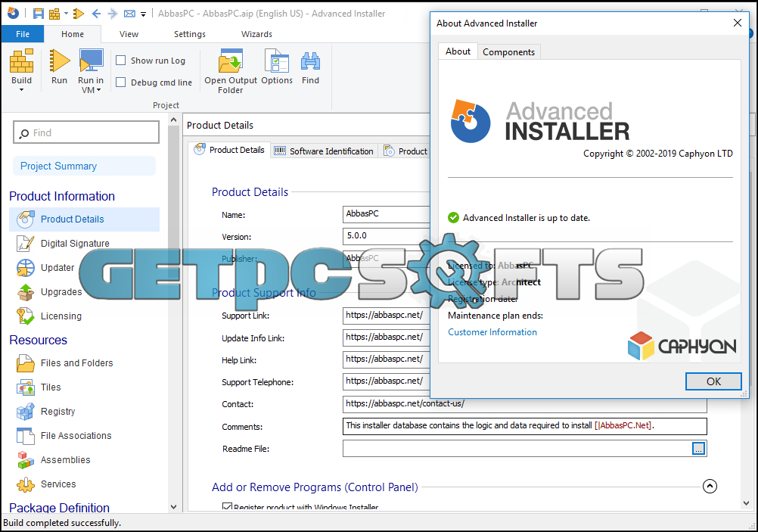Run the project with the Run icon
The width and height of the screenshot is (758, 532).
click(60, 61)
